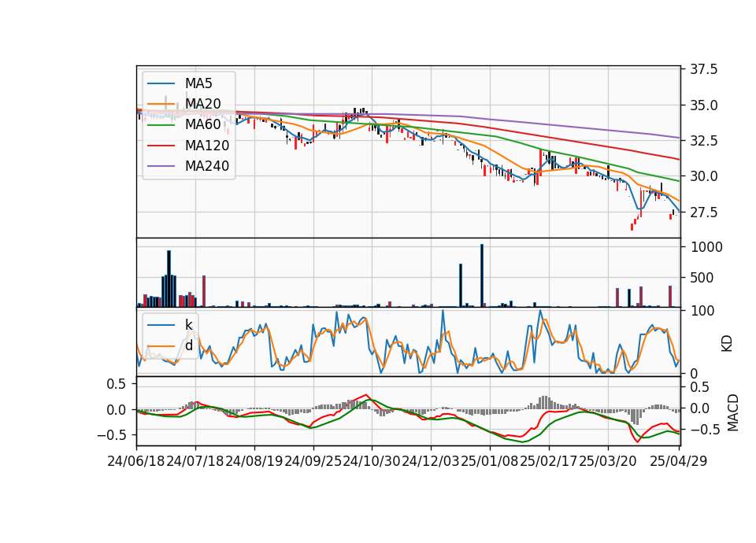Click the purple MA240 legend line sample

coord(161,167)
